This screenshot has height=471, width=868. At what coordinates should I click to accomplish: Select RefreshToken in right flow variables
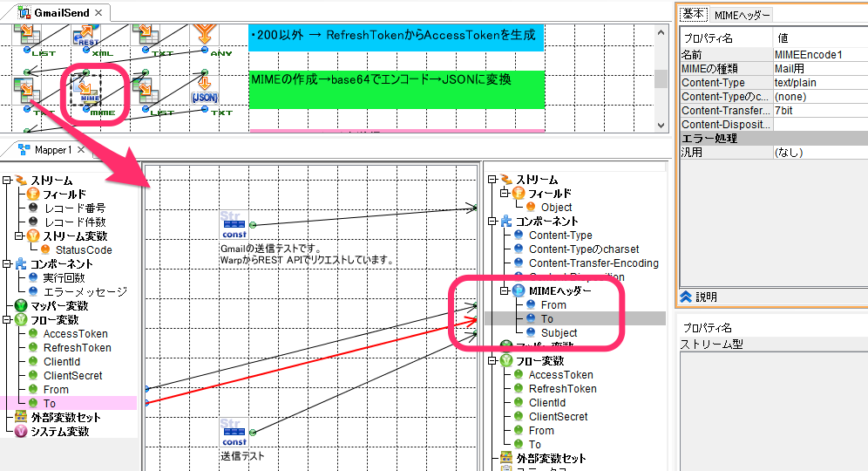[562, 388]
